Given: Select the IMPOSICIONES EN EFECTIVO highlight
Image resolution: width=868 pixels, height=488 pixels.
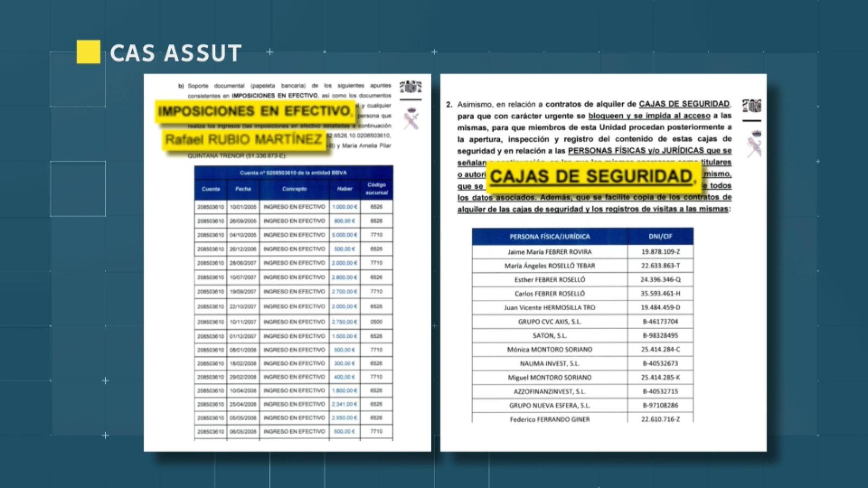Looking at the screenshot, I should coord(254,113).
